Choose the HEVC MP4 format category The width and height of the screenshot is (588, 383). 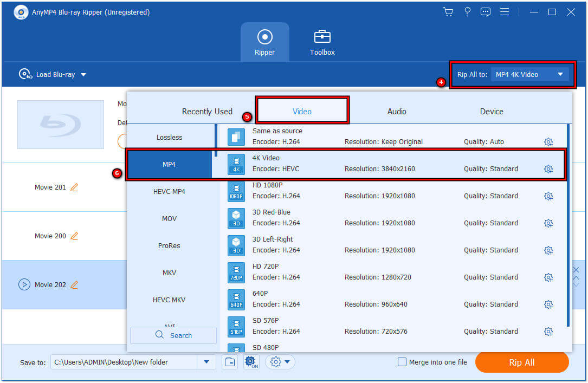click(170, 192)
